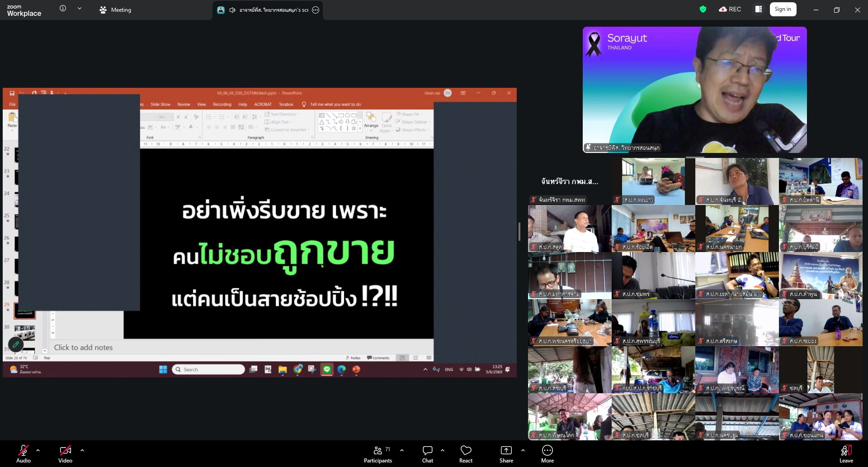Image resolution: width=868 pixels, height=467 pixels.
Task: Select the Sorayut speaker video tile
Action: click(694, 90)
